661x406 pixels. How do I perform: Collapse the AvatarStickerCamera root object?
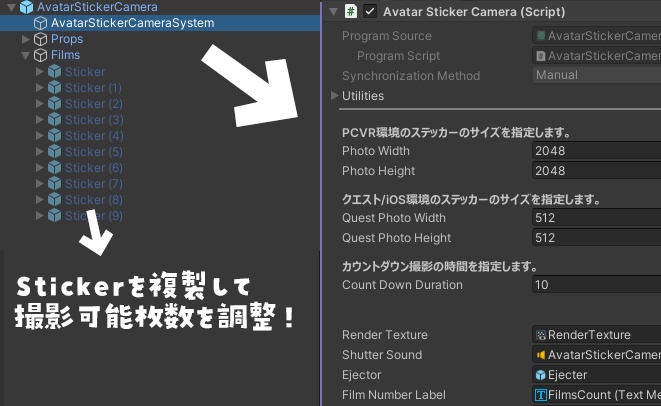[x=11, y=7]
